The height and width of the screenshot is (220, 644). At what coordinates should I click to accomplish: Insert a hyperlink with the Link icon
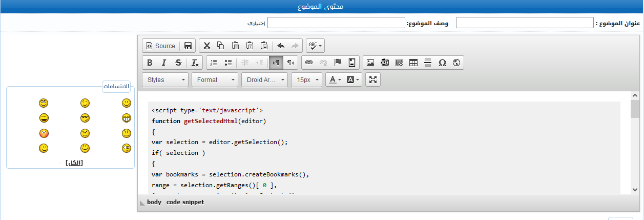coord(308,63)
